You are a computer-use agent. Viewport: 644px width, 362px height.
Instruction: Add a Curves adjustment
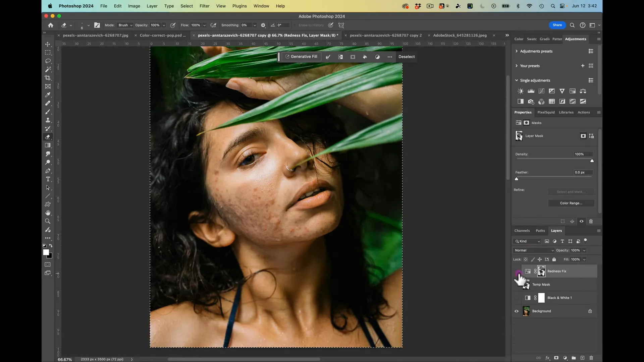click(x=541, y=91)
